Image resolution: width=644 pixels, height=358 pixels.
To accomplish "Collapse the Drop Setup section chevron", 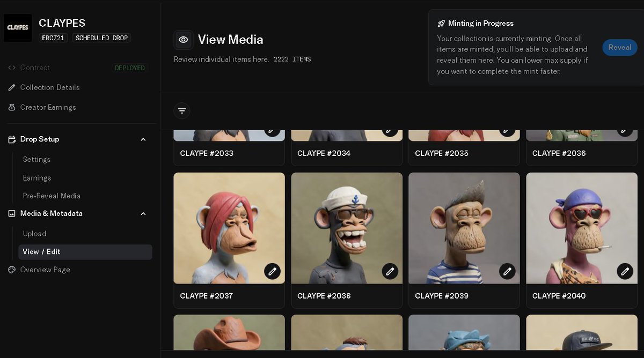I will click(143, 139).
